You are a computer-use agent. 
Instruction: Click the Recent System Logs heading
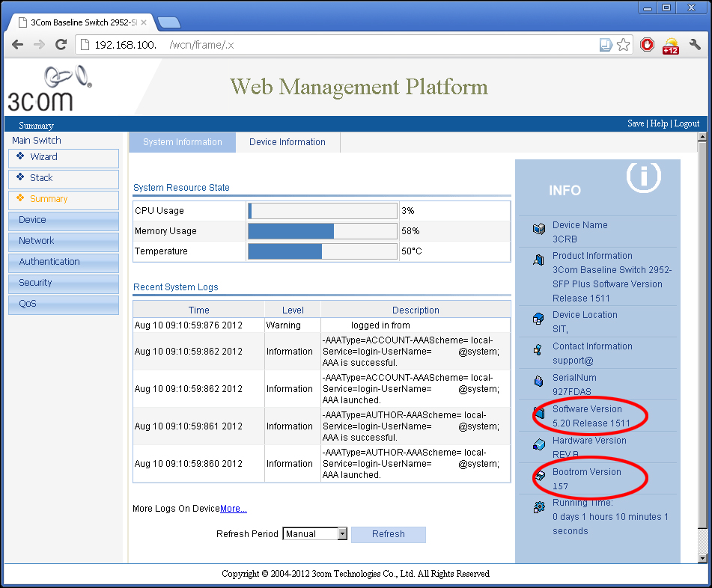click(176, 287)
